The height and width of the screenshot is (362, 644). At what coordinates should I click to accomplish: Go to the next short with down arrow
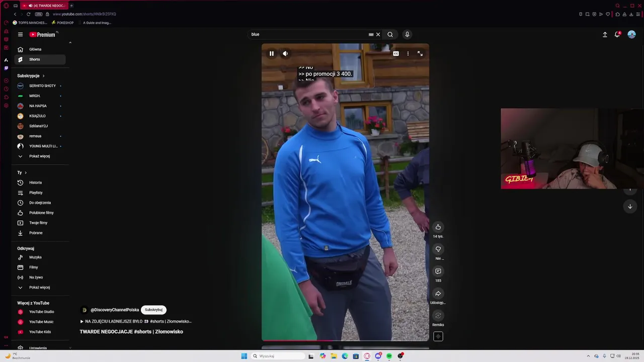(630, 207)
